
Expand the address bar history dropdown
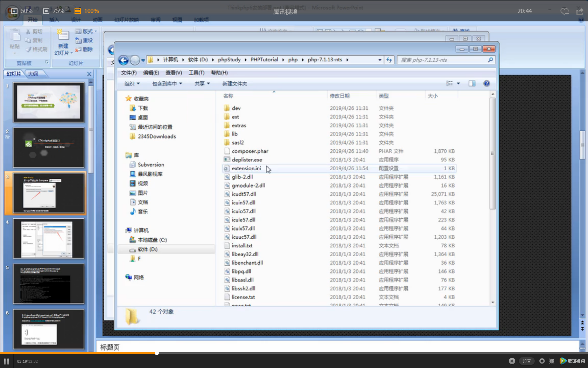pyautogui.click(x=380, y=60)
